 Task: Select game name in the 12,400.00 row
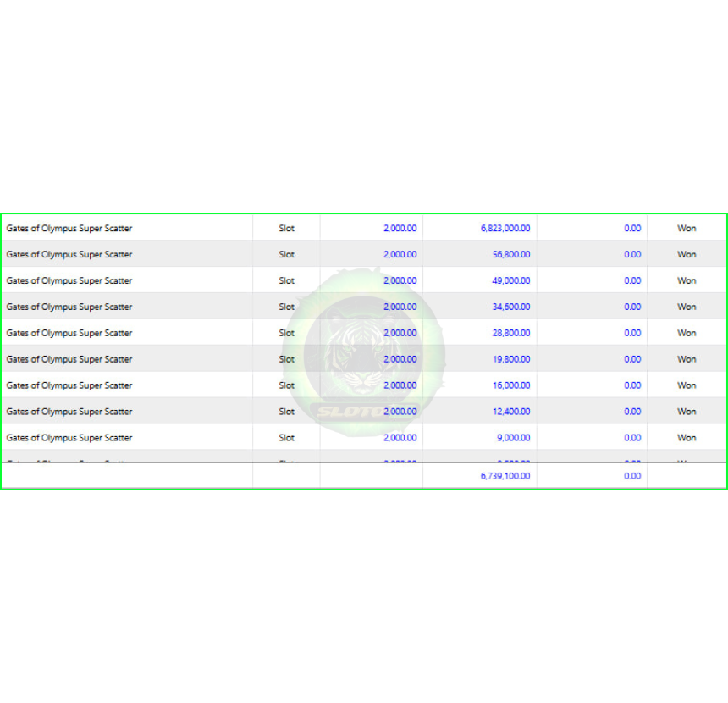click(69, 411)
